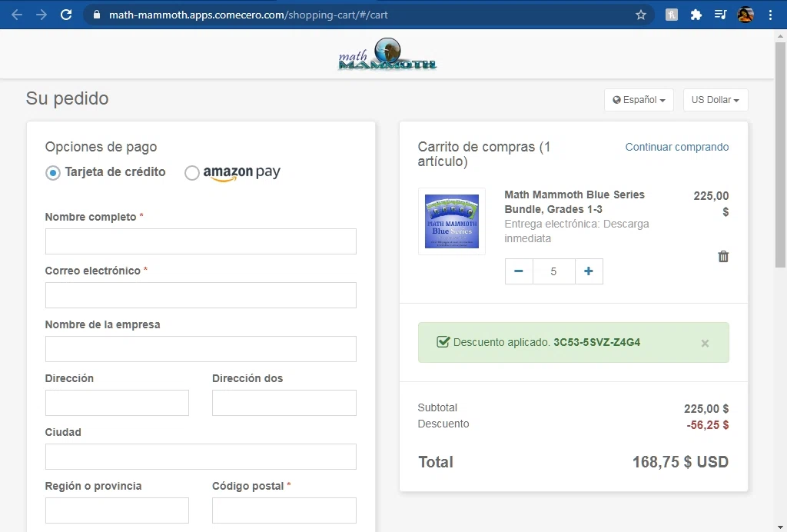Click the Código postal field
The image size is (787, 532).
(284, 510)
